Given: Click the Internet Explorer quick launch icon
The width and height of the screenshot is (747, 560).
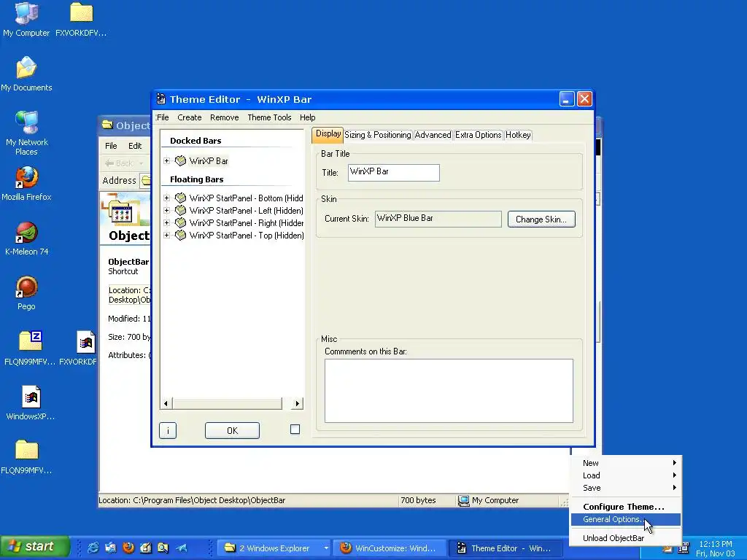Looking at the screenshot, I should (x=93, y=548).
